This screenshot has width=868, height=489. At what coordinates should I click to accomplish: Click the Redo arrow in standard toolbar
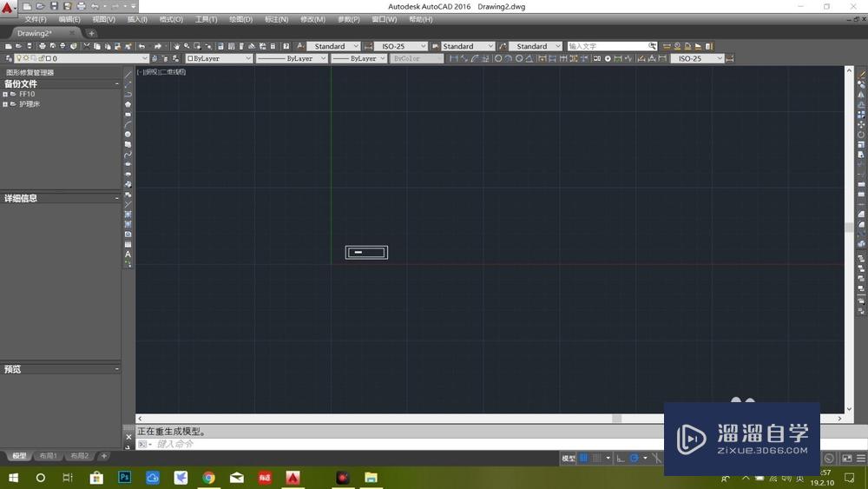tap(158, 46)
